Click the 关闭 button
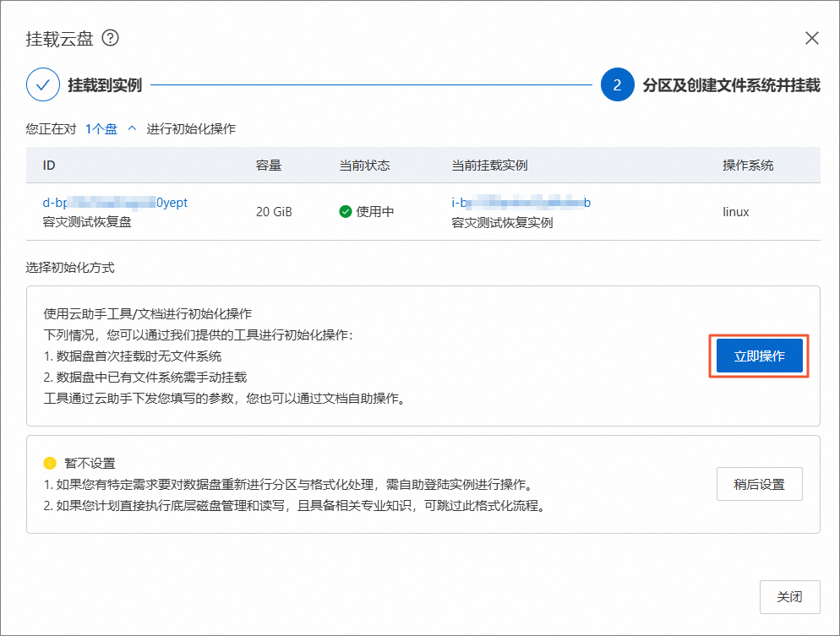This screenshot has height=636, width=840. click(789, 597)
